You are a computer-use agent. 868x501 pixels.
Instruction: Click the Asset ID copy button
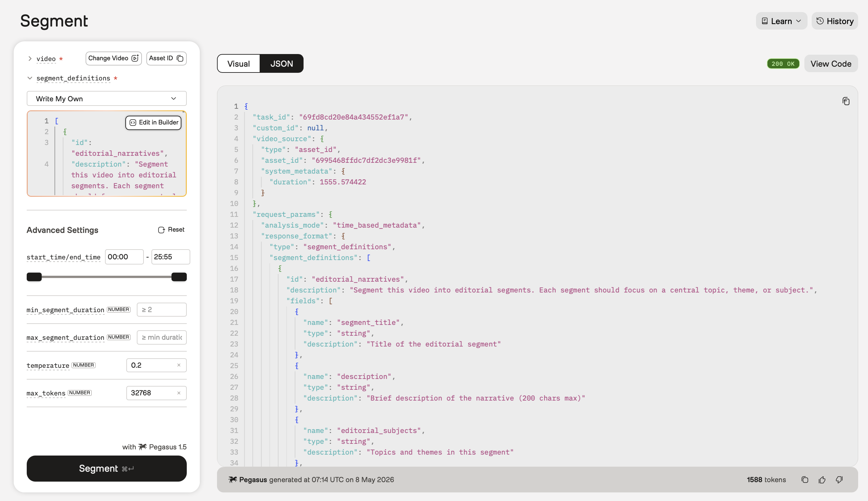click(166, 58)
